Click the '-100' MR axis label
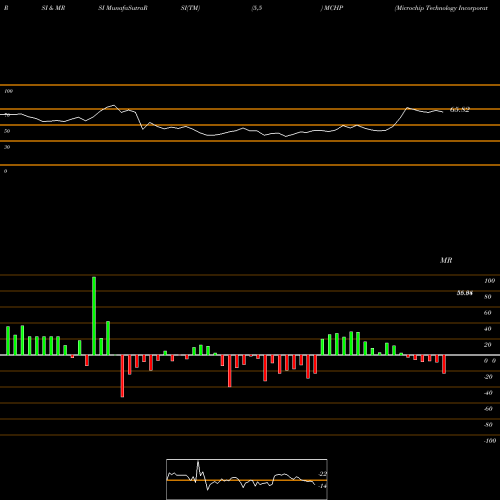 (490, 441)
